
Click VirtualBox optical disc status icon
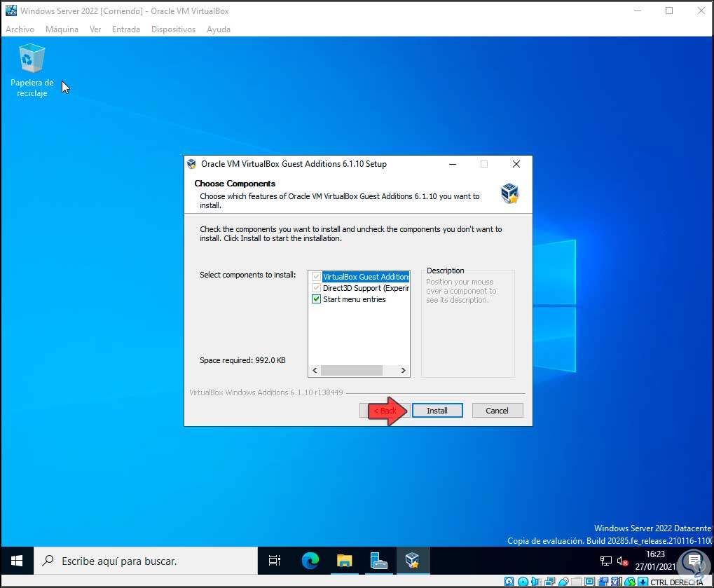(523, 582)
